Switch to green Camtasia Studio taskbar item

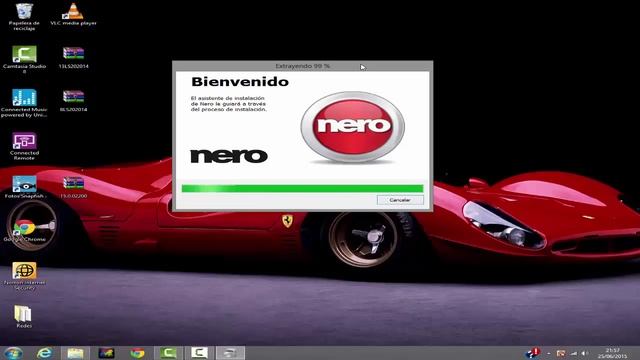[168, 353]
